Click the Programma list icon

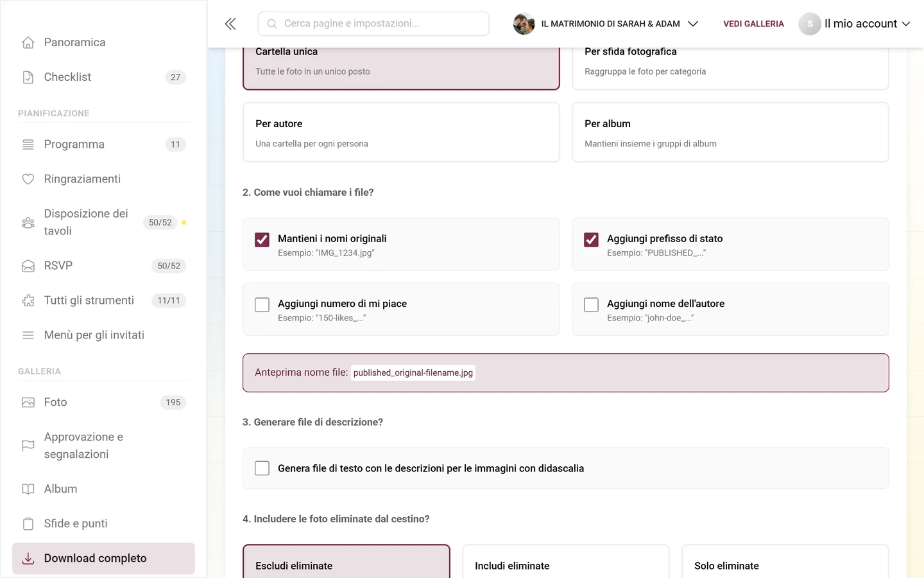point(28,144)
